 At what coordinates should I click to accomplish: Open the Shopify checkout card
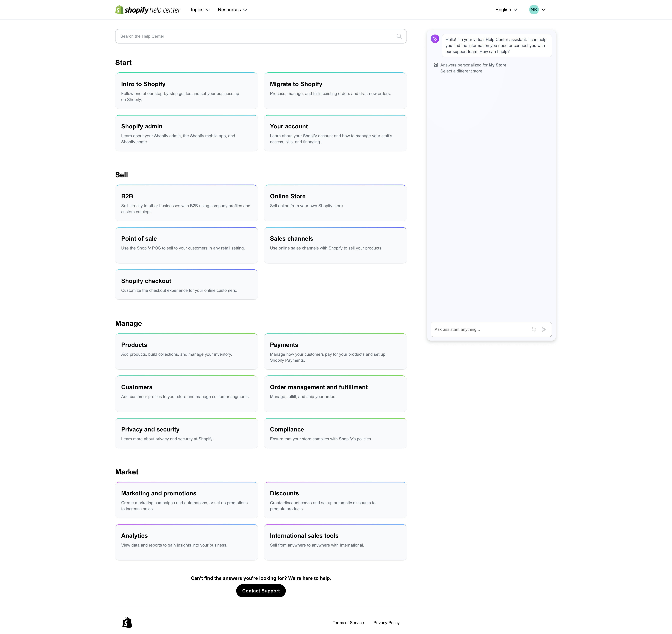[187, 284]
